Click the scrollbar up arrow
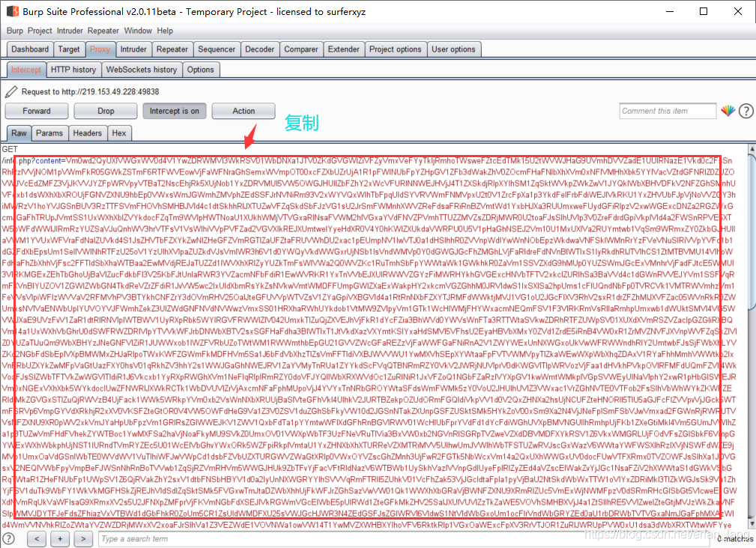This screenshot has height=548, width=756. tap(752, 149)
